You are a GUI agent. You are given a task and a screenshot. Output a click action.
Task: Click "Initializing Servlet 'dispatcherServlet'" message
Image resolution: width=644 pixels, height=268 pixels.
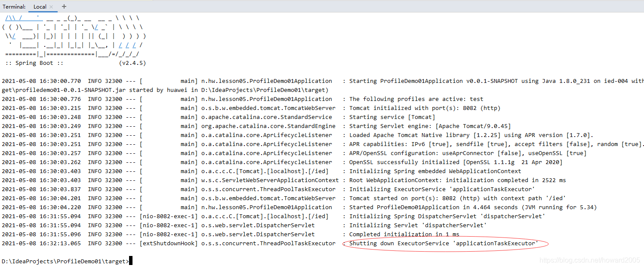pyautogui.click(x=418, y=225)
